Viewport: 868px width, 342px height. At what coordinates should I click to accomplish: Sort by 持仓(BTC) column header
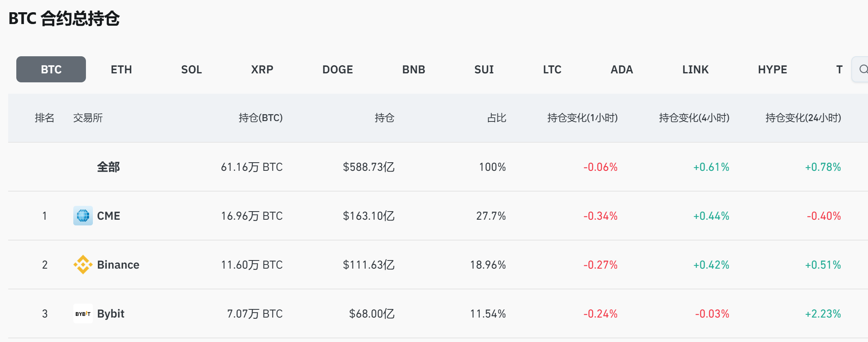click(x=261, y=118)
